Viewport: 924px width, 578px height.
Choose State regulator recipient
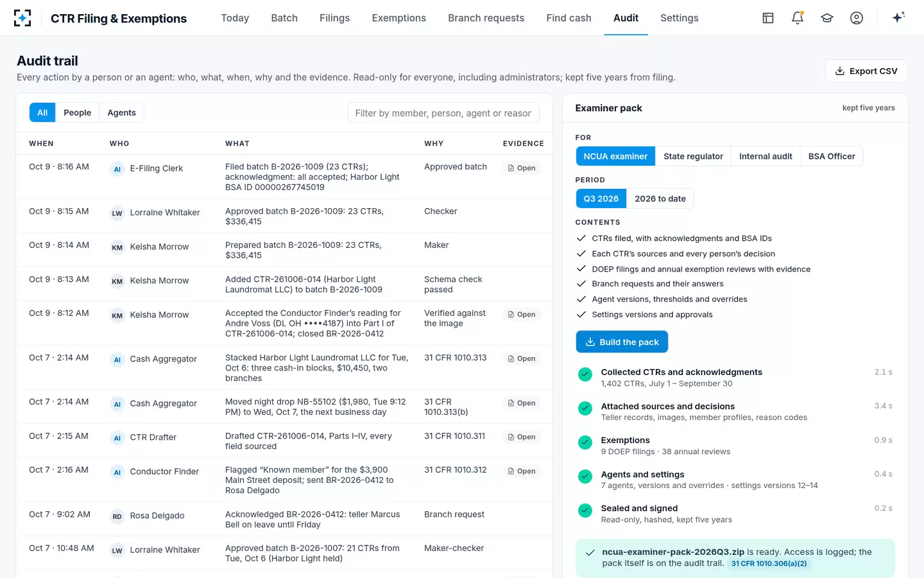693,156
